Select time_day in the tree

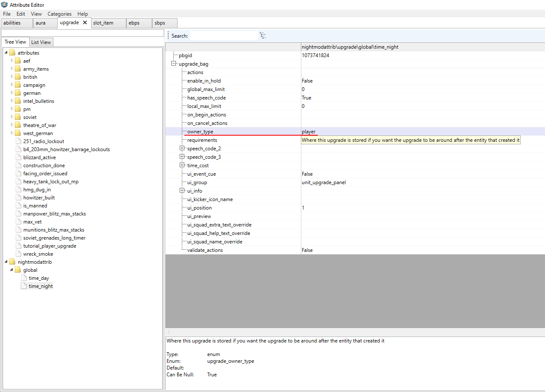[x=39, y=278]
